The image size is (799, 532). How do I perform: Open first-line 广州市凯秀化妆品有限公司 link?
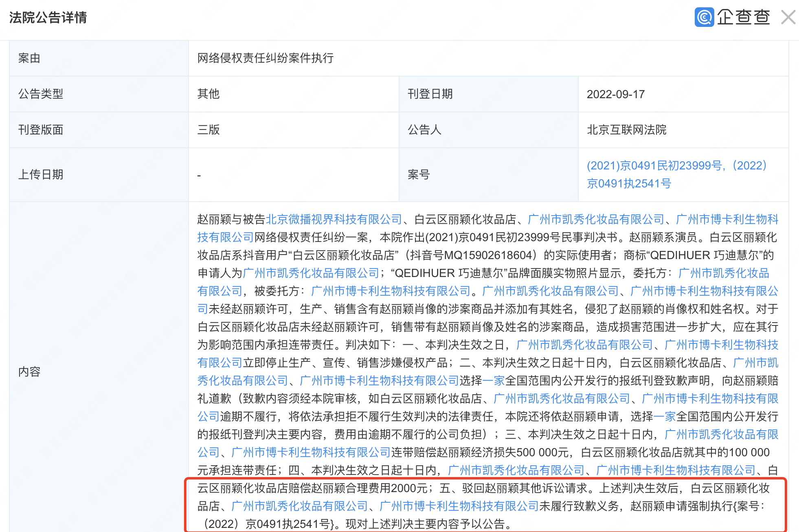[596, 220]
